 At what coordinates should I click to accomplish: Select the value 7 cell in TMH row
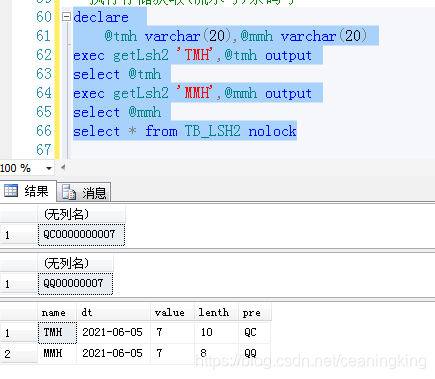point(172,332)
